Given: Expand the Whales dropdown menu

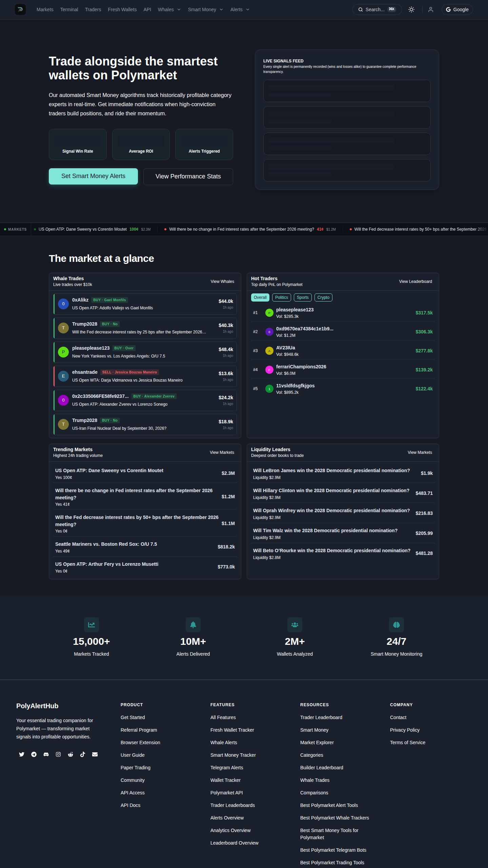Looking at the screenshot, I should (169, 9).
